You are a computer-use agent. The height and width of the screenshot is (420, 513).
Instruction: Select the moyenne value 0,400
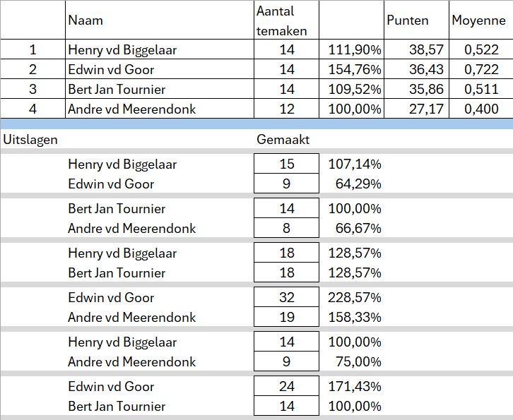click(480, 109)
